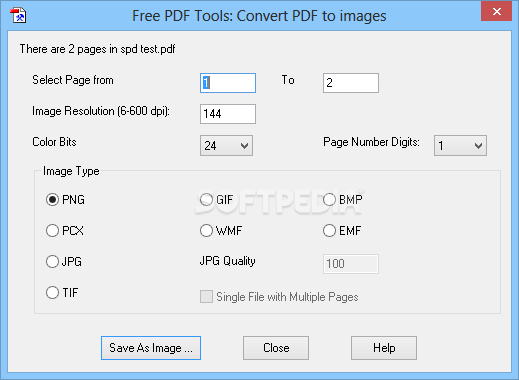Click the Save As Image button
The image size is (519, 380).
pos(151,348)
